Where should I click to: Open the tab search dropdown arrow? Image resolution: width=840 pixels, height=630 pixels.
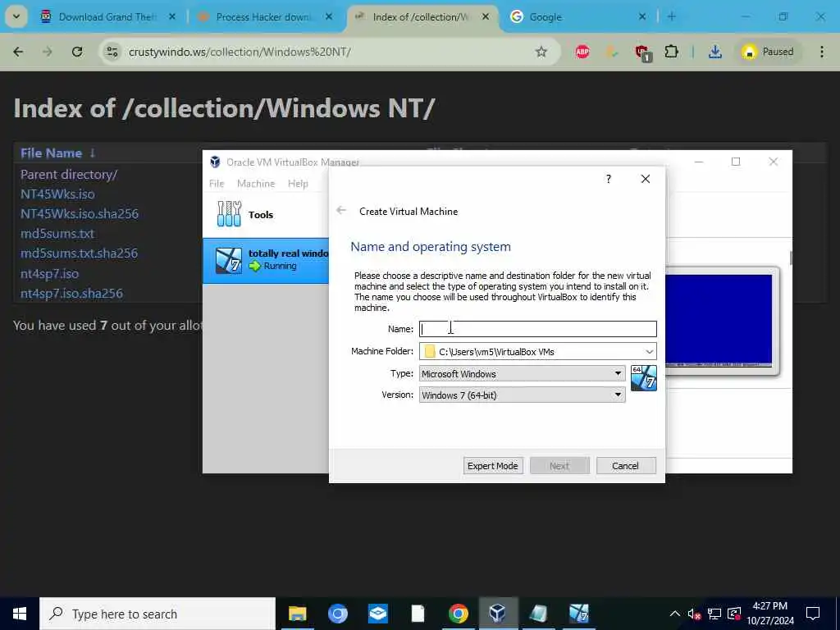click(16, 16)
